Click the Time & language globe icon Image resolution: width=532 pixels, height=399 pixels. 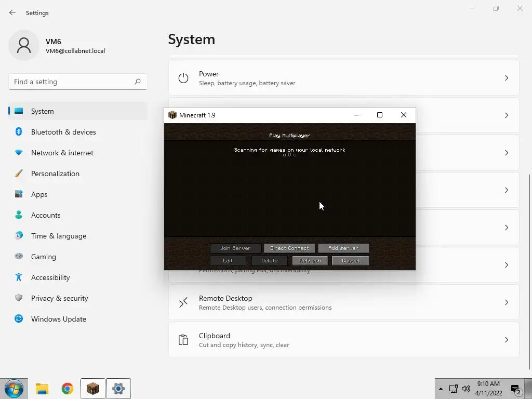click(19, 235)
